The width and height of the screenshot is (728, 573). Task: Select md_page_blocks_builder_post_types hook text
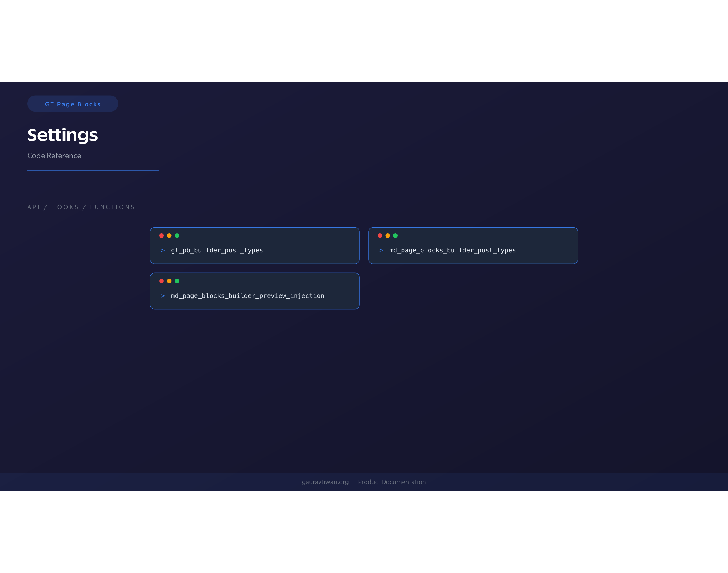452,250
